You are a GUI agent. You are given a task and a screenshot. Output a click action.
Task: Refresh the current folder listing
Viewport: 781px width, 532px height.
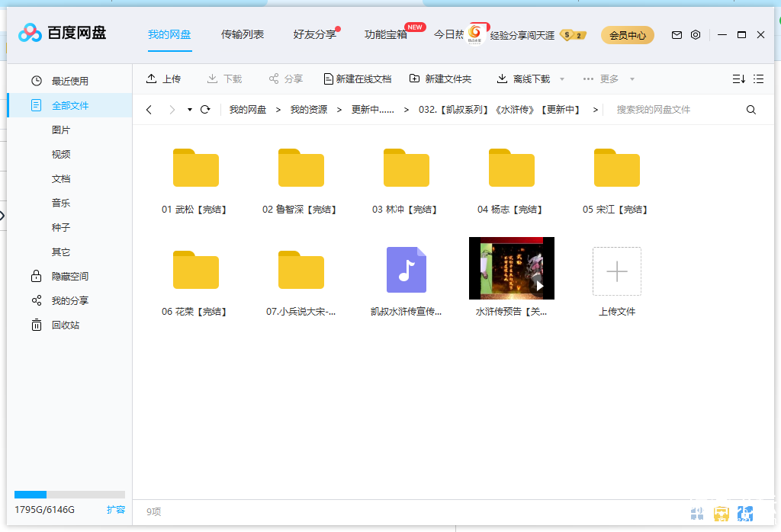click(x=205, y=110)
